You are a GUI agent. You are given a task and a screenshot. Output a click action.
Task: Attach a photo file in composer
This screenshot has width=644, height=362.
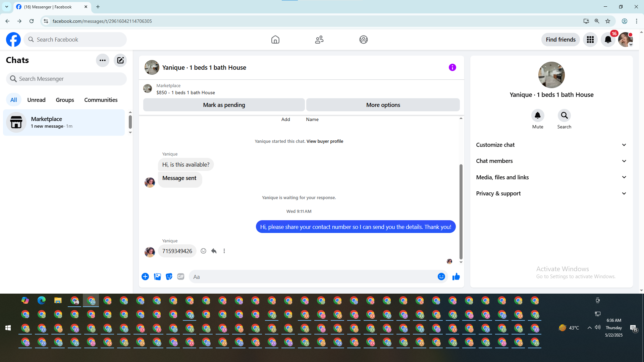click(157, 277)
